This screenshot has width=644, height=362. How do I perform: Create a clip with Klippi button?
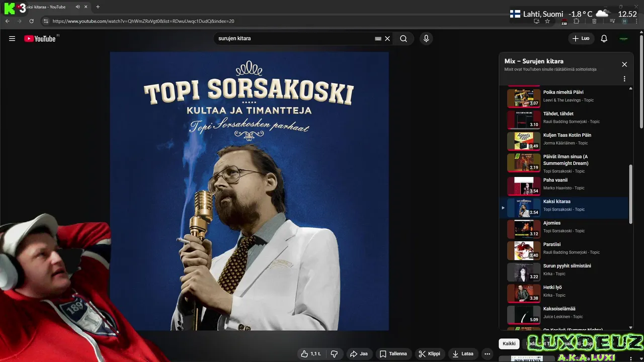pos(429,354)
